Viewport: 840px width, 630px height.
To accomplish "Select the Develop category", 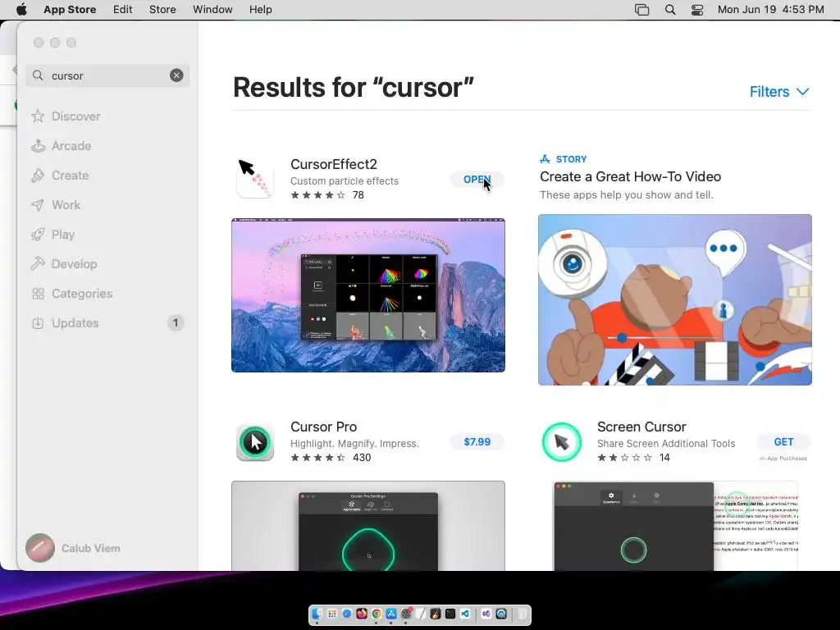I will coord(74,263).
